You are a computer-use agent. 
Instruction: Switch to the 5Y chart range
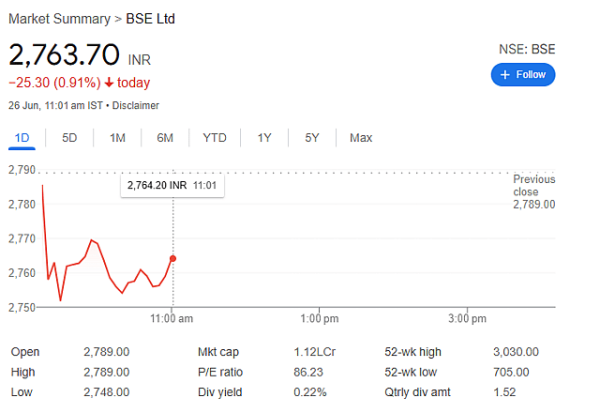point(312,138)
